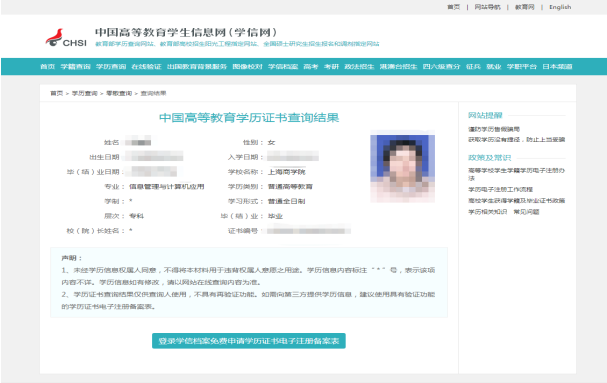Click the 常见问题 sidebar link
The height and width of the screenshot is (383, 607).
click(526, 212)
